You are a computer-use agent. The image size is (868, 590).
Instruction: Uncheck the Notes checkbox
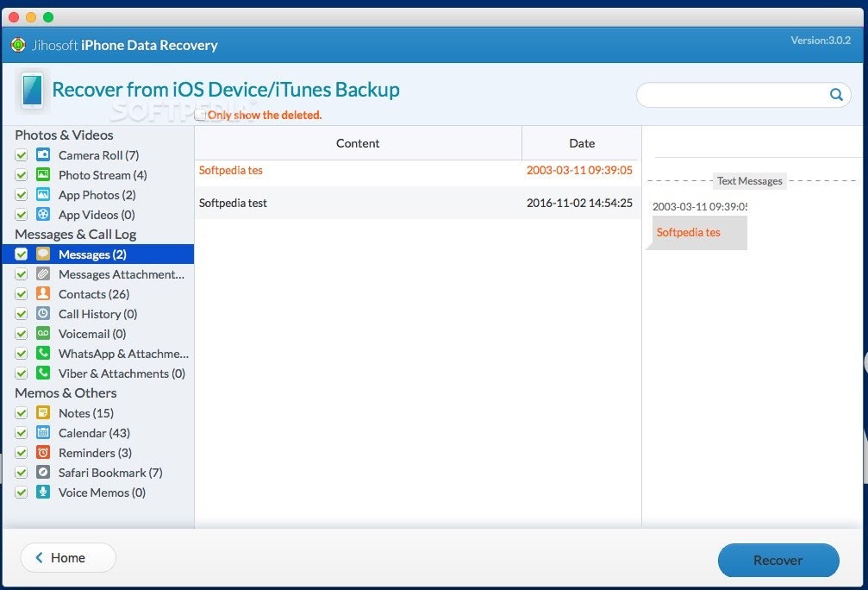21,413
